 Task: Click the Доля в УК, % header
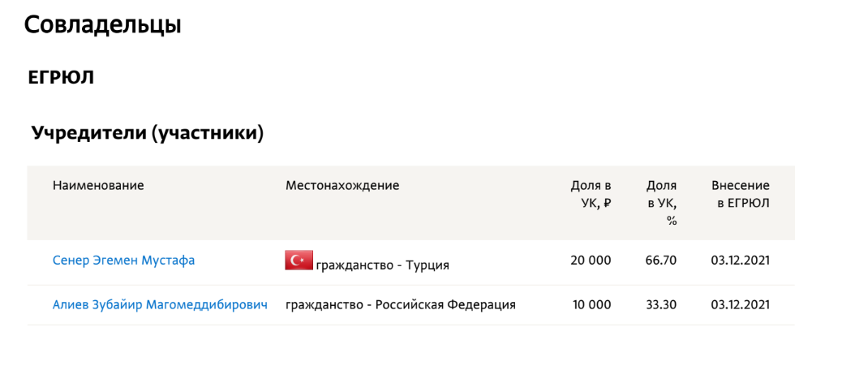pos(662,202)
